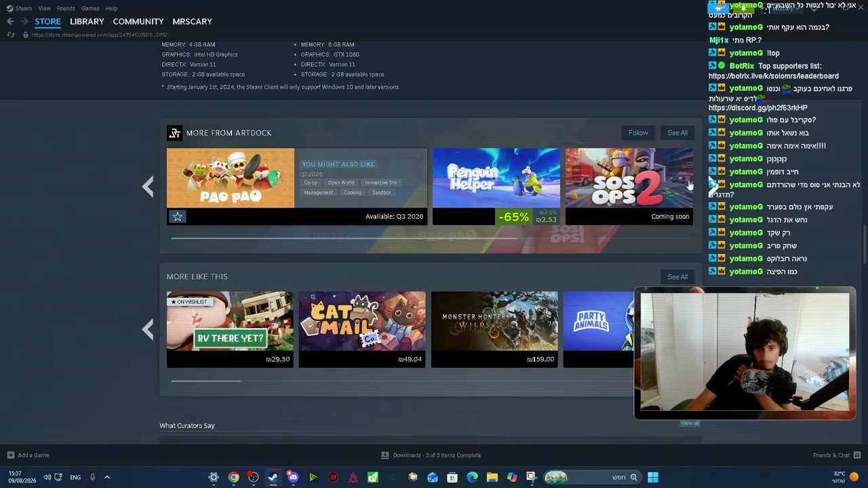
Task: Open the Steam menu
Action: pos(24,8)
